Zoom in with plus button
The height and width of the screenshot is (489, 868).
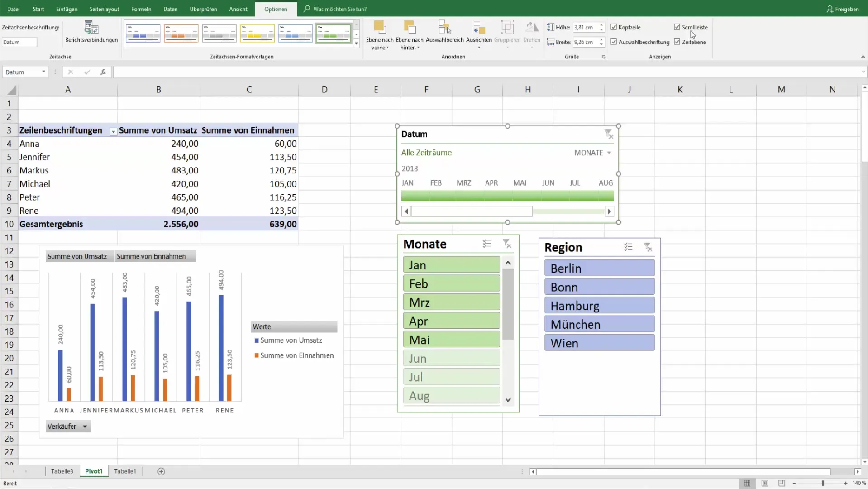click(x=845, y=484)
